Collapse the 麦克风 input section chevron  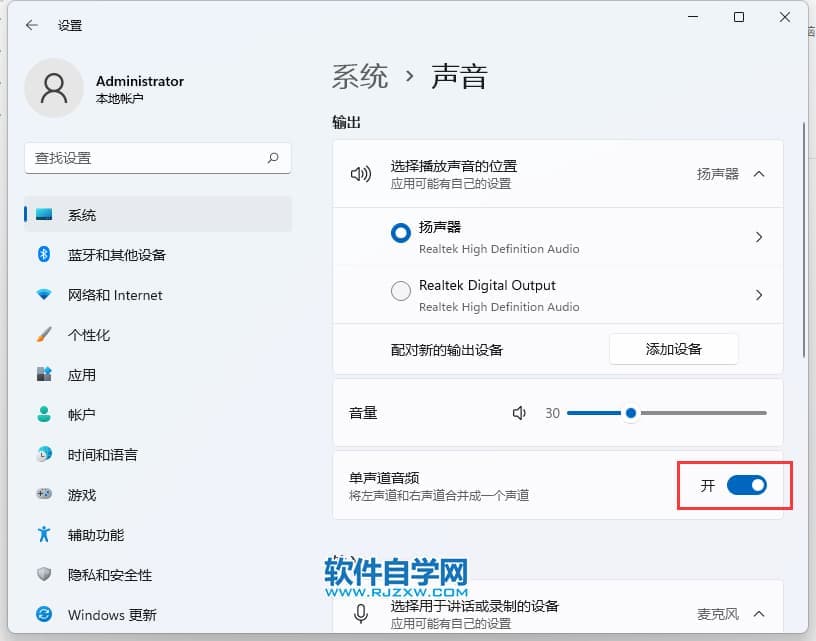point(758,613)
